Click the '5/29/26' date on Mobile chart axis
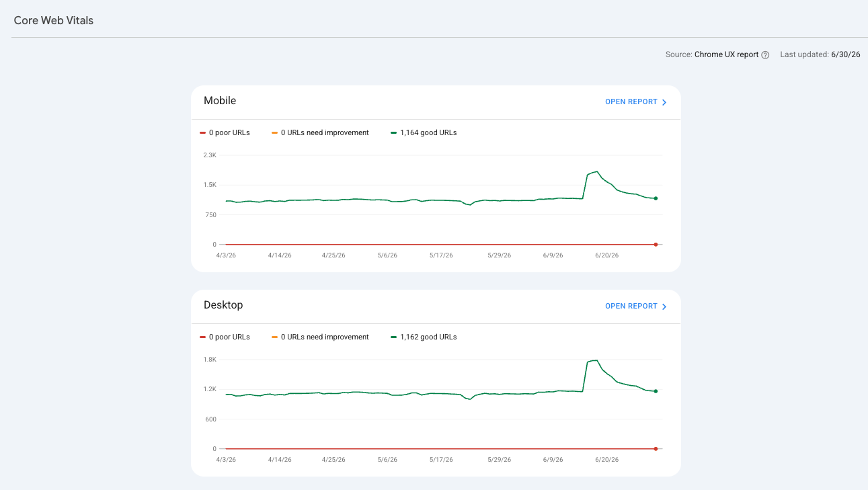Screen dimensions: 868x490 pos(499,255)
